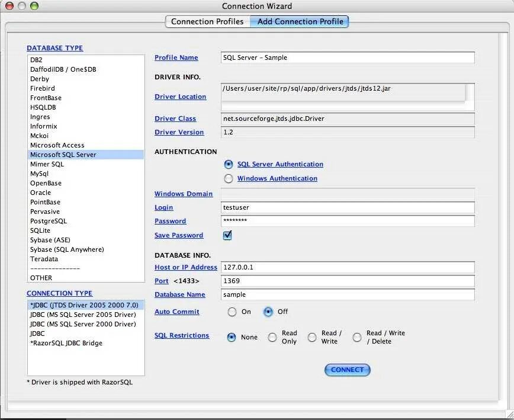Click the Driver Class field

tap(348, 118)
